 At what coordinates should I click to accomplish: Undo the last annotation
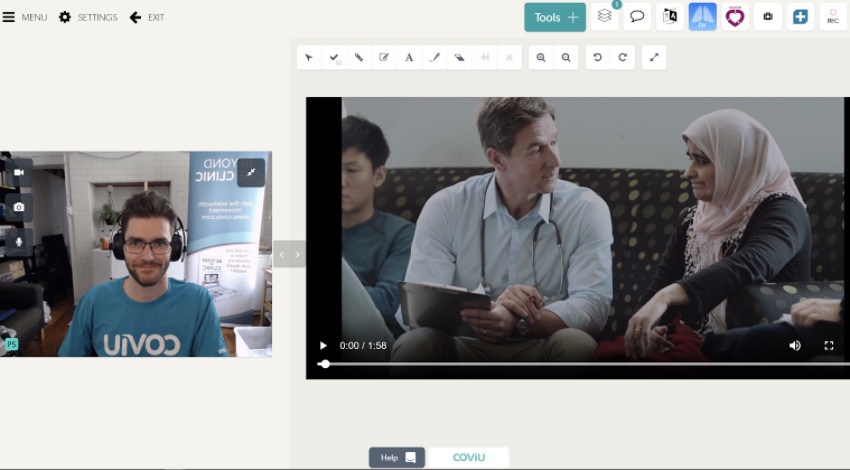(x=597, y=58)
